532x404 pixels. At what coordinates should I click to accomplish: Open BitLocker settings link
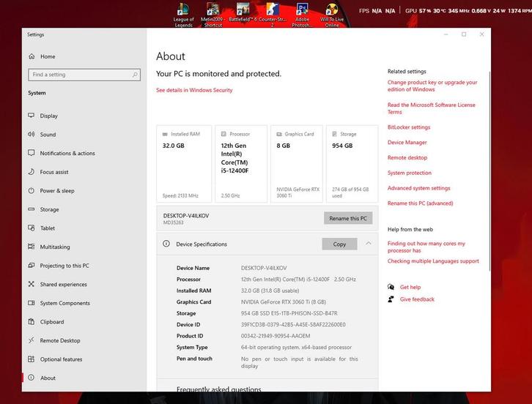click(x=408, y=127)
